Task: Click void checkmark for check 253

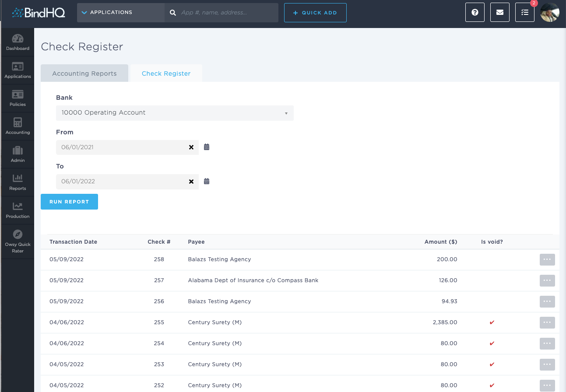Action: coord(492,364)
